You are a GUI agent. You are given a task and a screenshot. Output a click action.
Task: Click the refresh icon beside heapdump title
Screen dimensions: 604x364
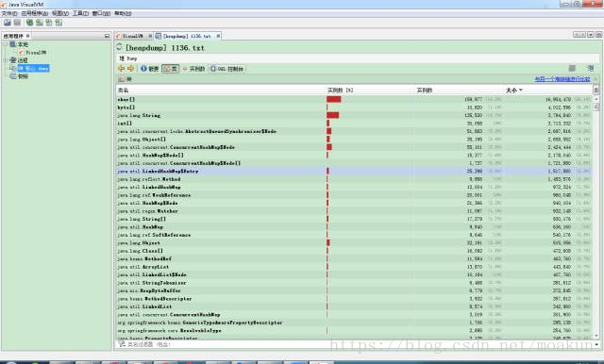click(119, 47)
